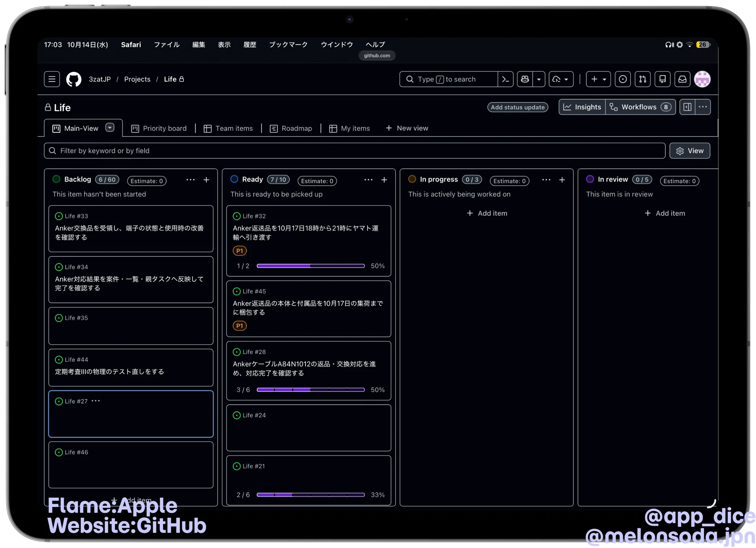Expand the Copilot dropdown arrow
The height and width of the screenshot is (548, 756).
coord(539,79)
